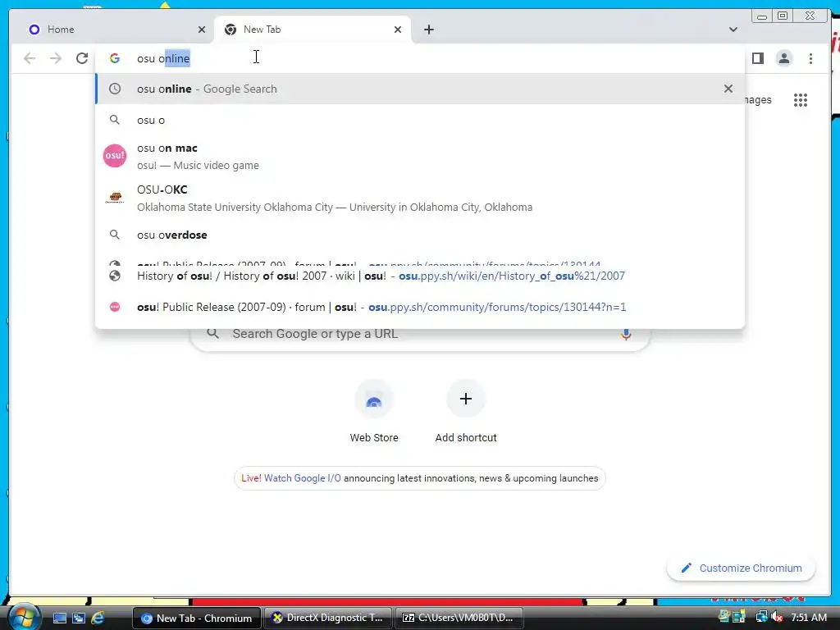
Task: Choose the OSU-OKC suggestion
Action: [x=420, y=198]
